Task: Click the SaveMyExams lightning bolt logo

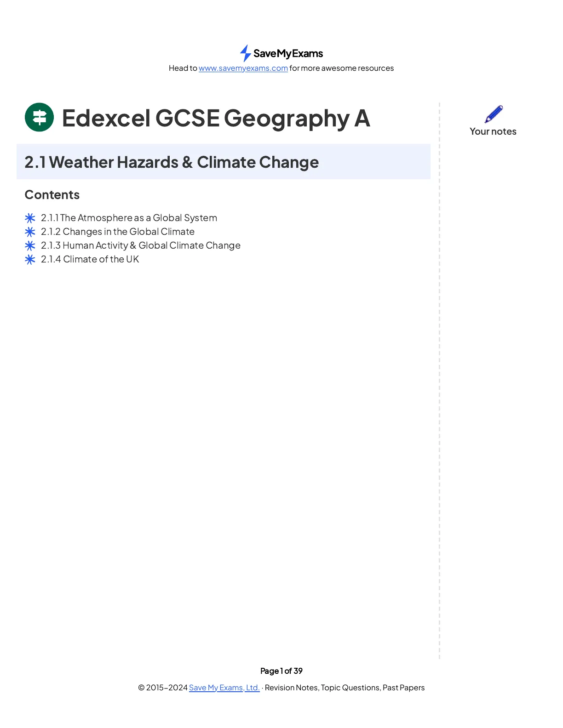Action: [245, 53]
